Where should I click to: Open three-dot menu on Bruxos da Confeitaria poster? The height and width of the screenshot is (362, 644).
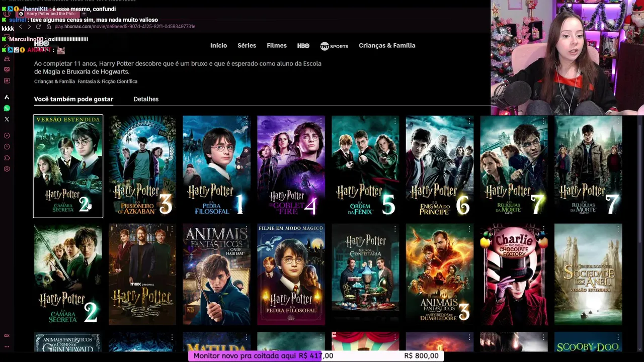pos(395,229)
